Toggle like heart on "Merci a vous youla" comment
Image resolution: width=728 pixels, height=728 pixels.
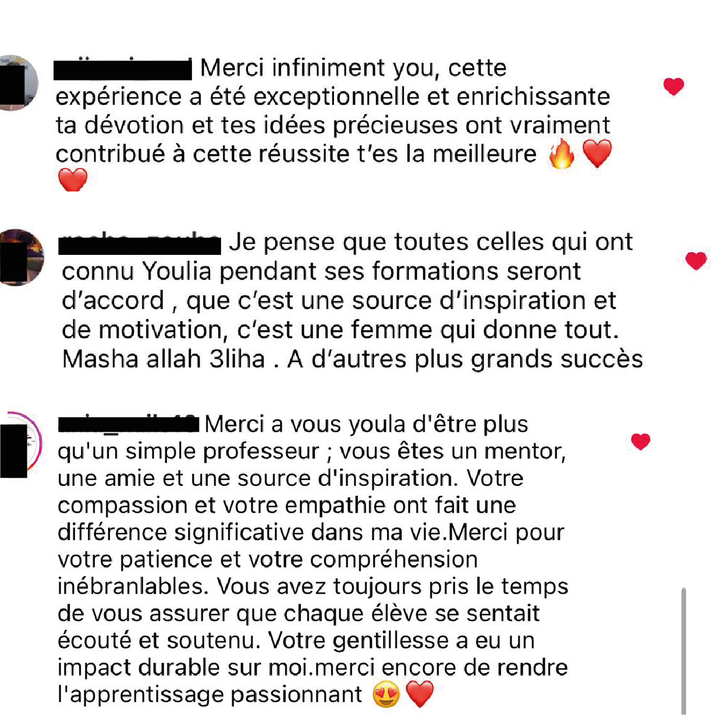[641, 442]
